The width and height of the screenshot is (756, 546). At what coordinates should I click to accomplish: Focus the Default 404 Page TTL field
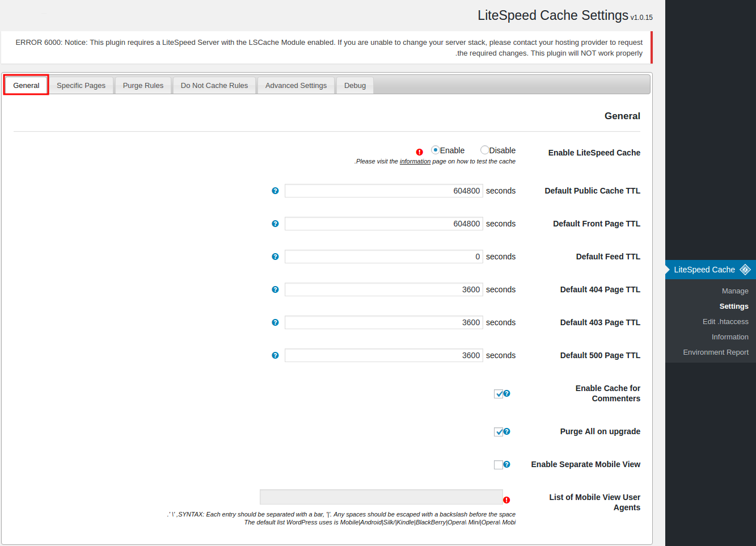coord(384,289)
